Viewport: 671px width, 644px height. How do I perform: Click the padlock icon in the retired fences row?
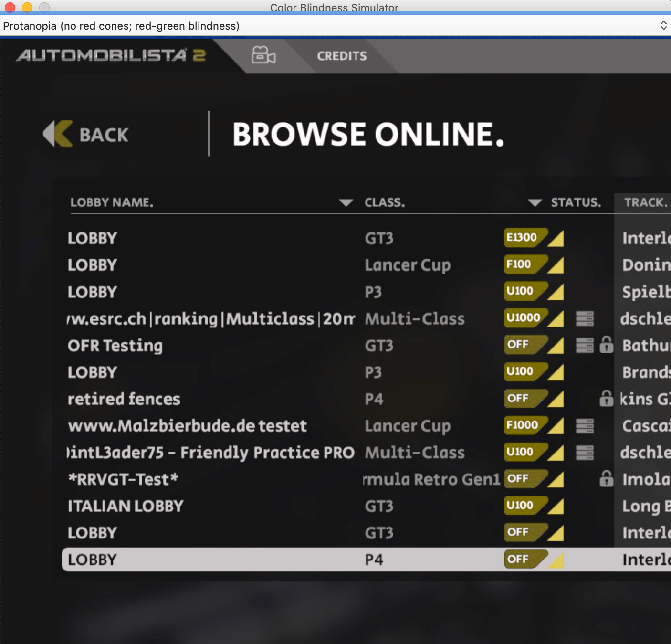point(606,398)
